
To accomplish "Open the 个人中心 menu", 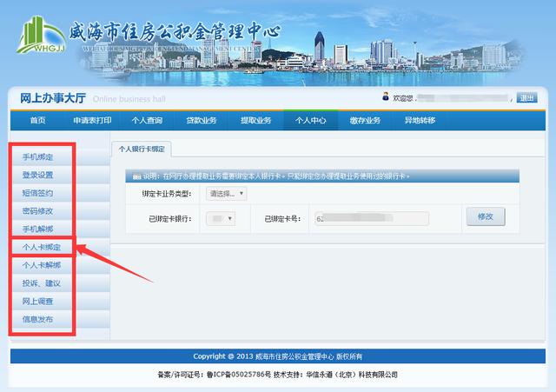I will pos(311,120).
